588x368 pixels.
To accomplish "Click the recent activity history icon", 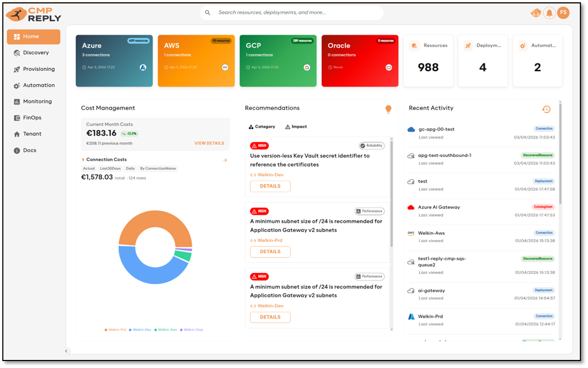I will tap(546, 109).
